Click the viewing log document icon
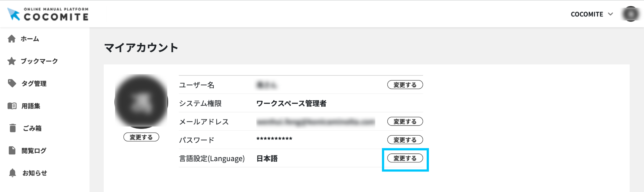644x192 pixels. pos(12,150)
